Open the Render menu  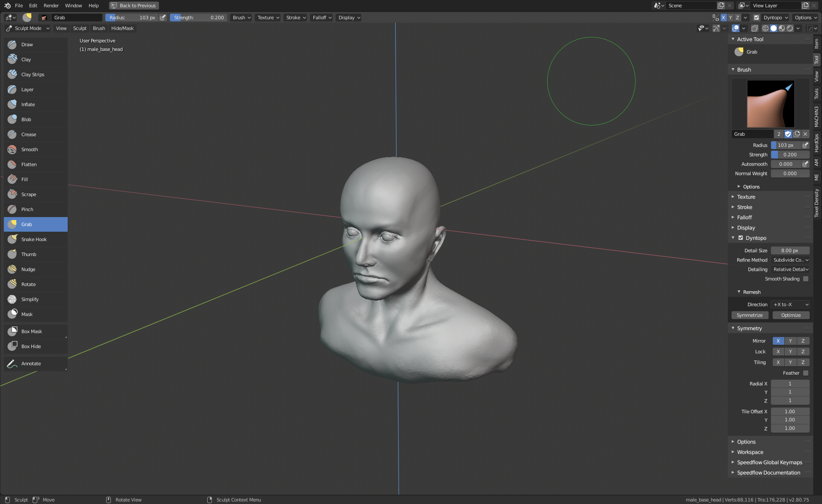pyautogui.click(x=51, y=6)
